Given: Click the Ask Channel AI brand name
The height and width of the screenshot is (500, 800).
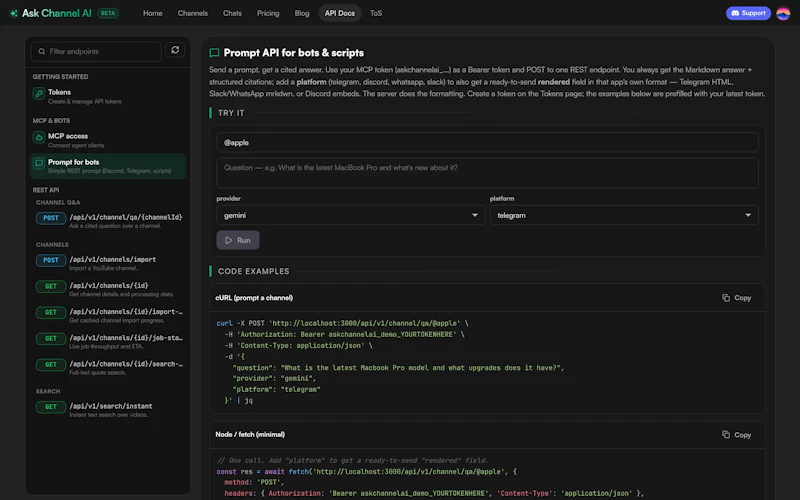Looking at the screenshot, I should [57, 13].
